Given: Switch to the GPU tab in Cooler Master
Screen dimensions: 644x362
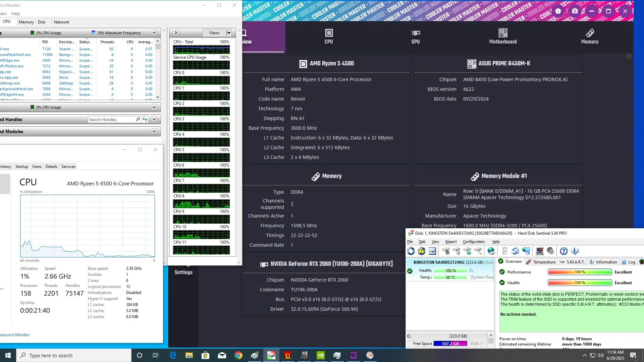Looking at the screenshot, I should pyautogui.click(x=416, y=37).
